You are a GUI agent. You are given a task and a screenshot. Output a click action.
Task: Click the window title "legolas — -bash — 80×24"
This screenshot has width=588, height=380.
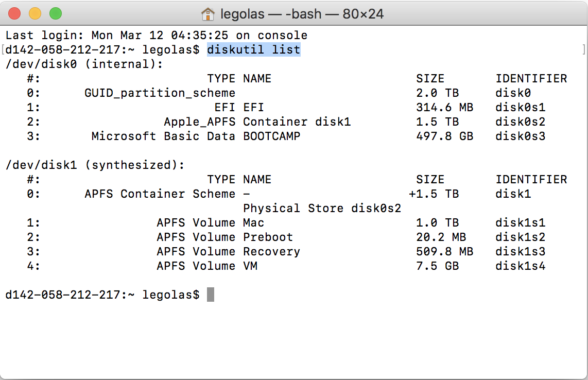302,14
